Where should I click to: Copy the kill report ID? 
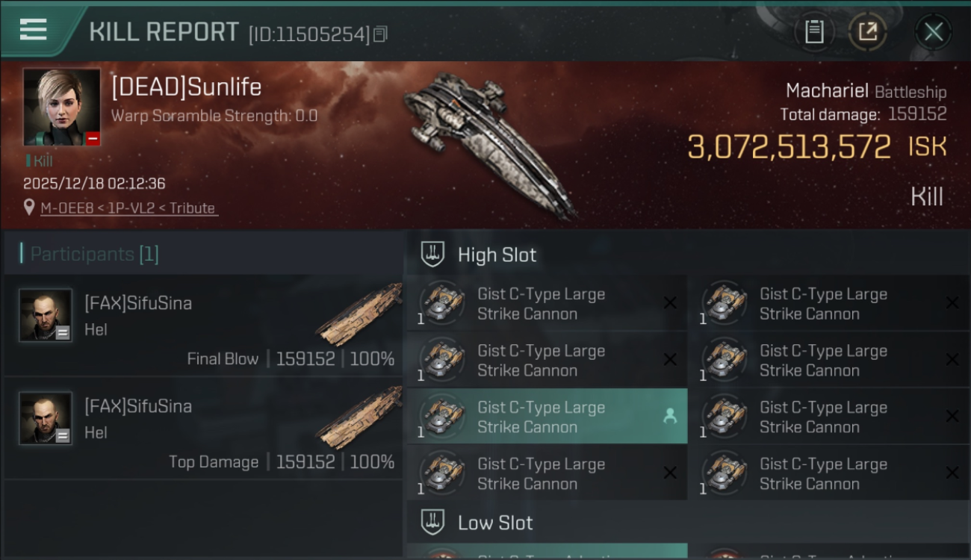381,34
